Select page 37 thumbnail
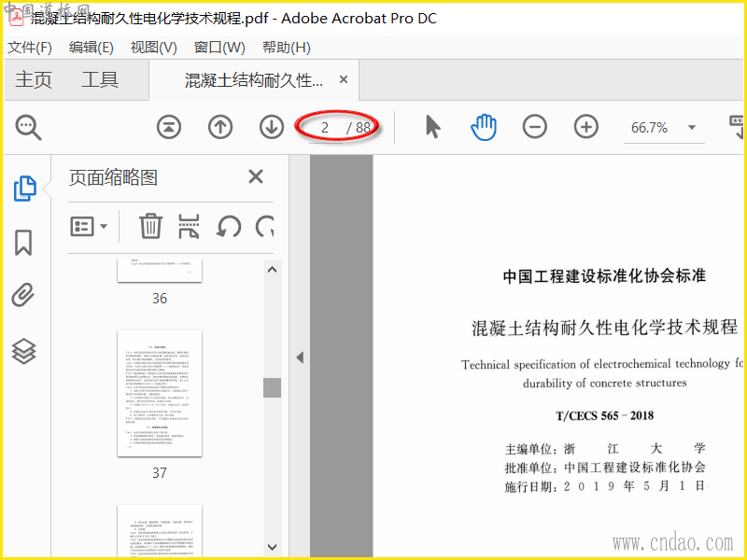The image size is (747, 560). pos(160,393)
